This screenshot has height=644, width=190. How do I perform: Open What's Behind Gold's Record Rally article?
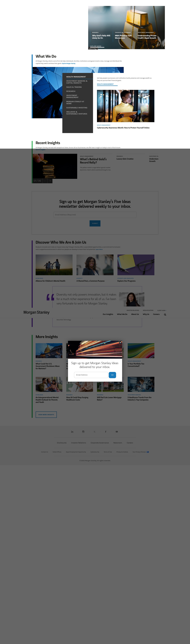pos(93,161)
